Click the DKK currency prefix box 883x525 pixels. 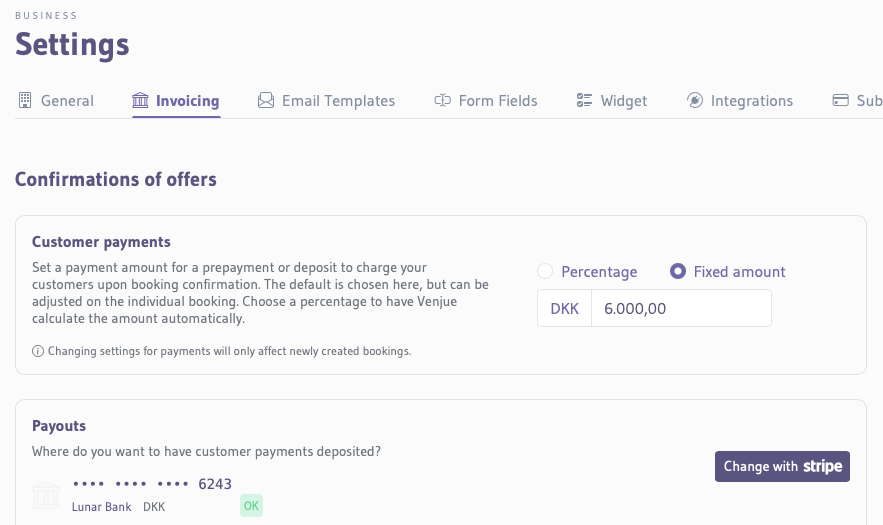[565, 308]
